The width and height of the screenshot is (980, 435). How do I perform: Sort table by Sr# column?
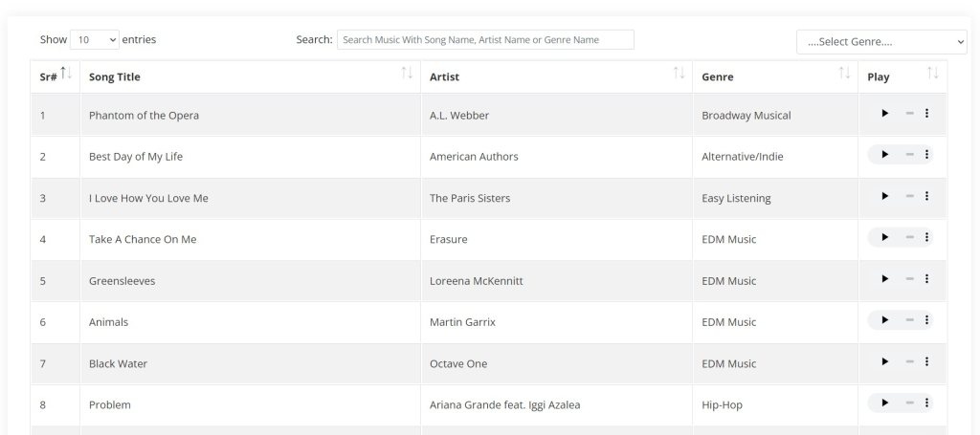(56, 76)
